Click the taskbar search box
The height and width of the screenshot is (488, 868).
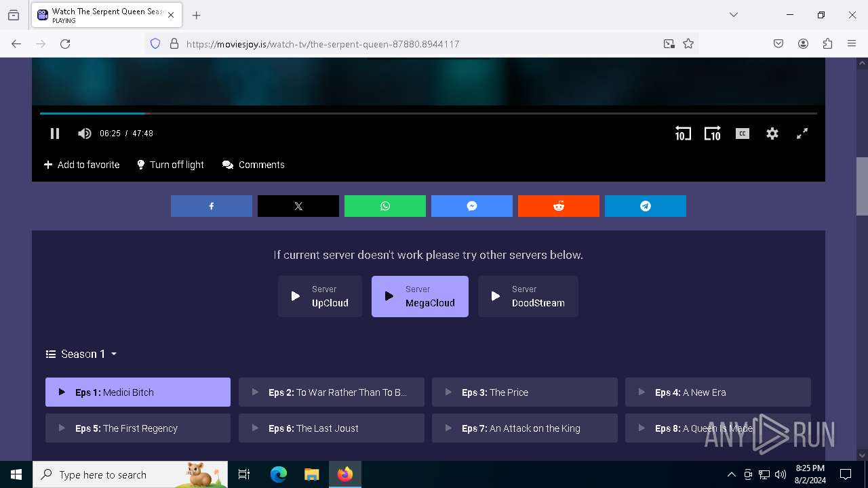coord(130,474)
